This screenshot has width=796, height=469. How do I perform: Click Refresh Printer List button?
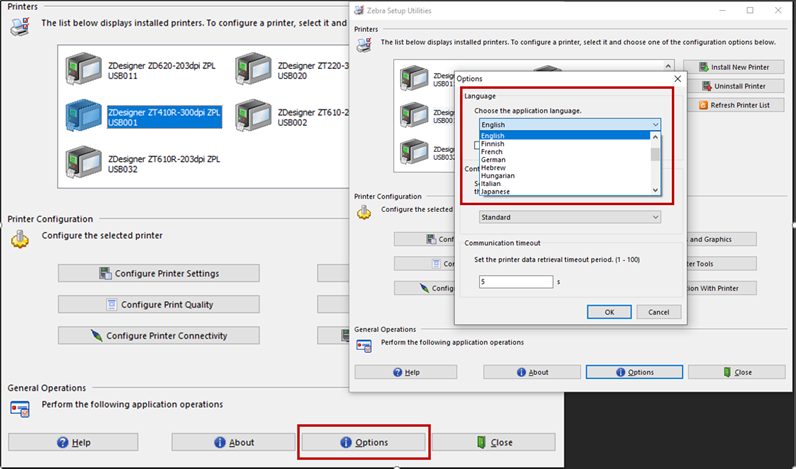click(x=734, y=105)
